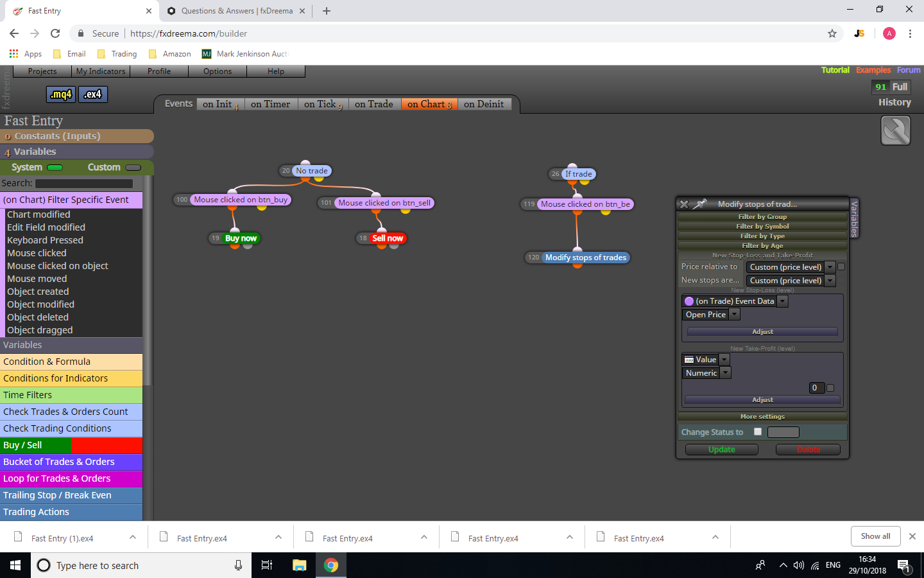The image size is (924, 578).
Task: Expand the Filter by Age section
Action: [762, 245]
